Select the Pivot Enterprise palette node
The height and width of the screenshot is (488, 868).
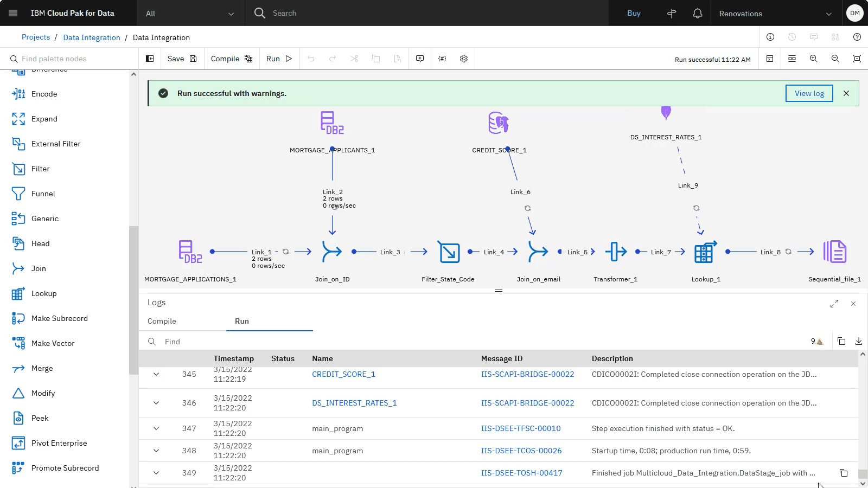64,443
